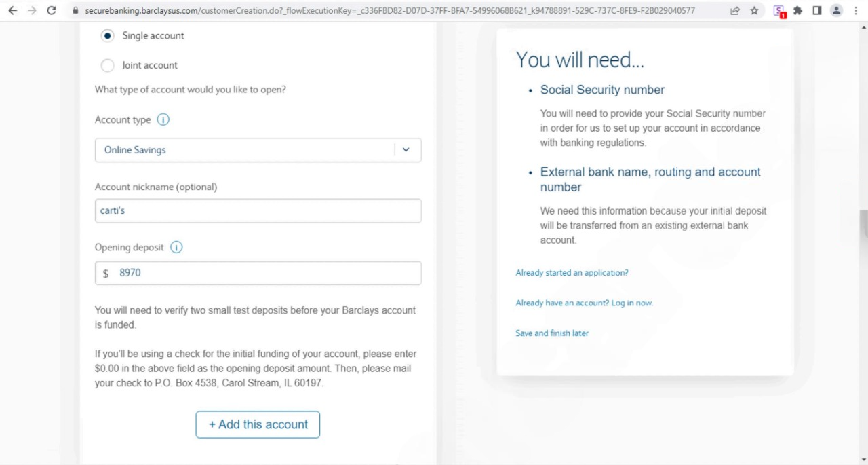Toggle the browser side panel icon

point(817,11)
